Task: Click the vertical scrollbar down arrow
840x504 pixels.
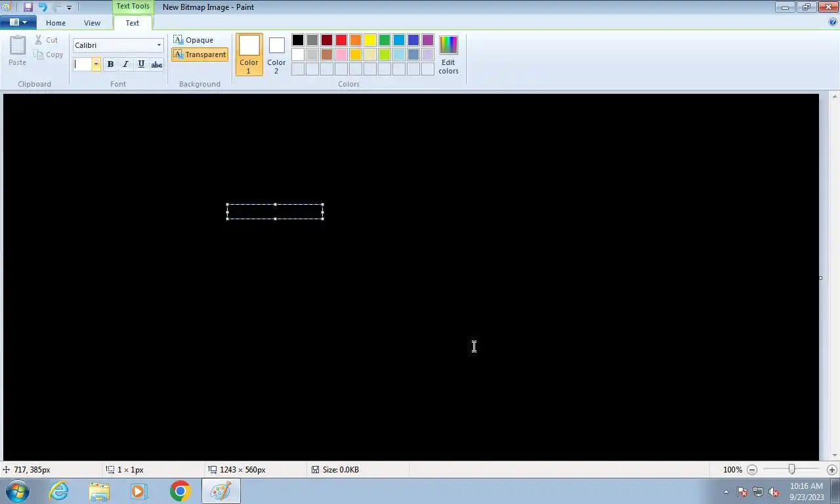Action: (x=835, y=455)
